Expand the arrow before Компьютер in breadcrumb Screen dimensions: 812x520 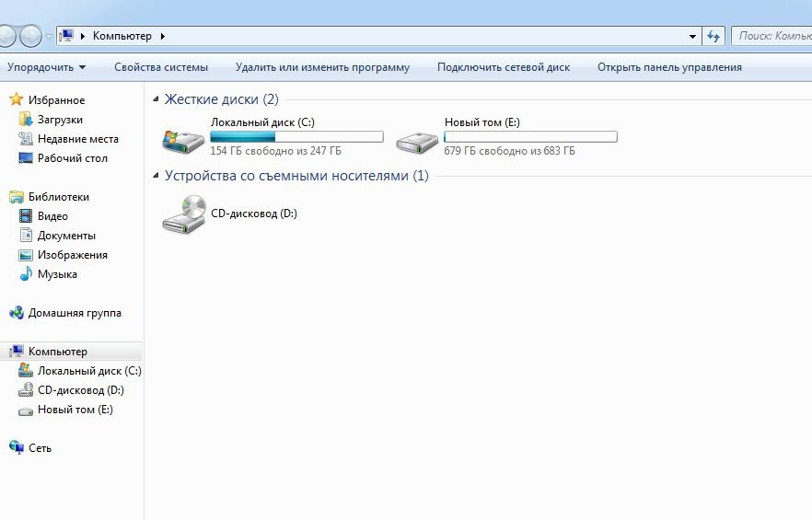pos(82,36)
